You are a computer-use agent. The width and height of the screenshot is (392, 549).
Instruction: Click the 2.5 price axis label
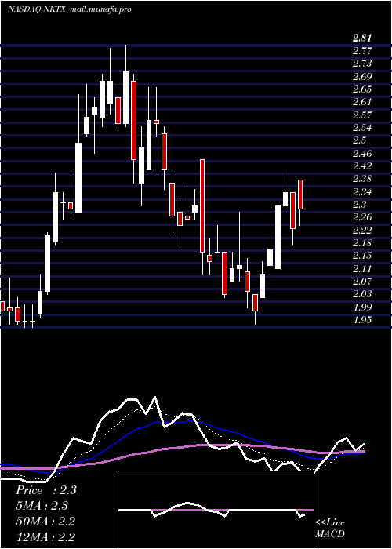pos(359,140)
